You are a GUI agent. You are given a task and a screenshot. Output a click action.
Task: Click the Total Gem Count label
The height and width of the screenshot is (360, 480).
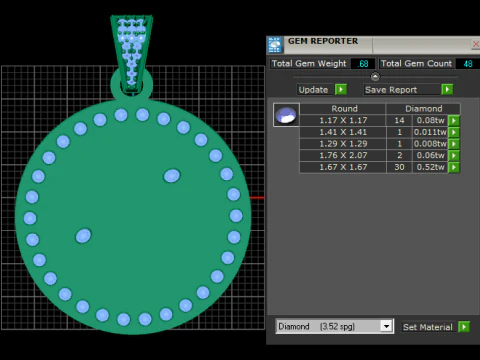click(x=416, y=63)
